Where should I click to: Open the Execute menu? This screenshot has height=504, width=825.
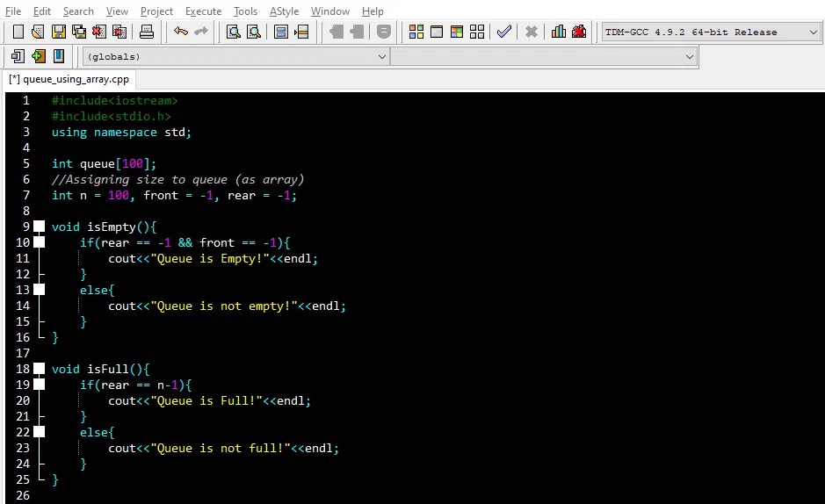[x=203, y=11]
